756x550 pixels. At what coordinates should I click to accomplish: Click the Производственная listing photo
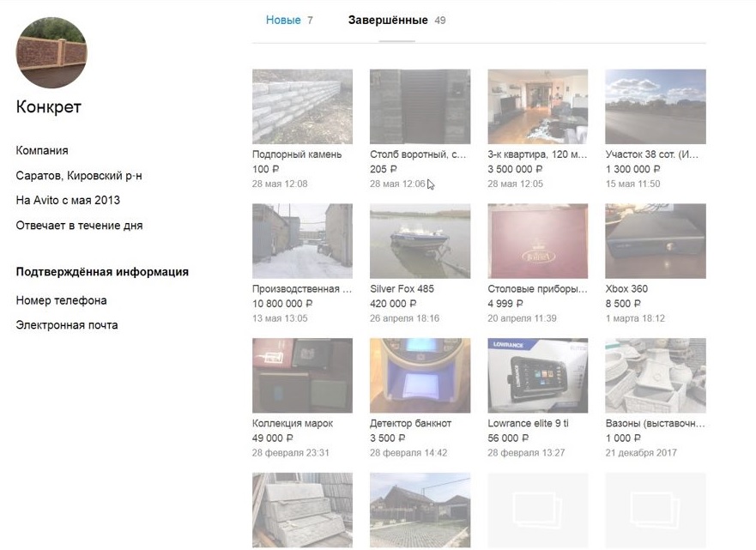302,241
